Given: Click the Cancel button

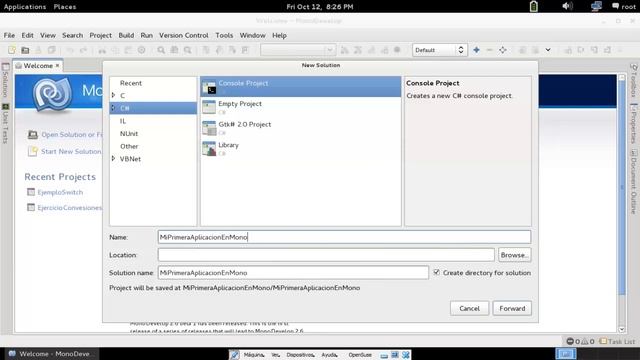Looking at the screenshot, I should (469, 308).
